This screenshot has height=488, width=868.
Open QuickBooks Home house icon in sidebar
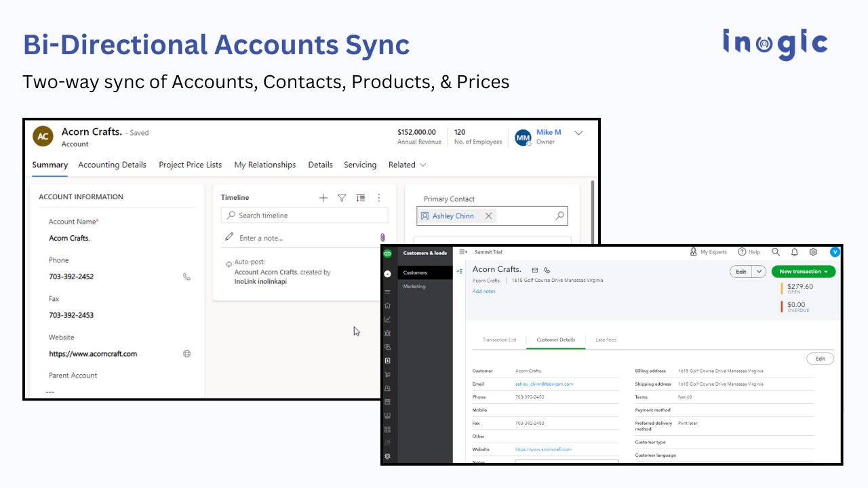coord(387,306)
